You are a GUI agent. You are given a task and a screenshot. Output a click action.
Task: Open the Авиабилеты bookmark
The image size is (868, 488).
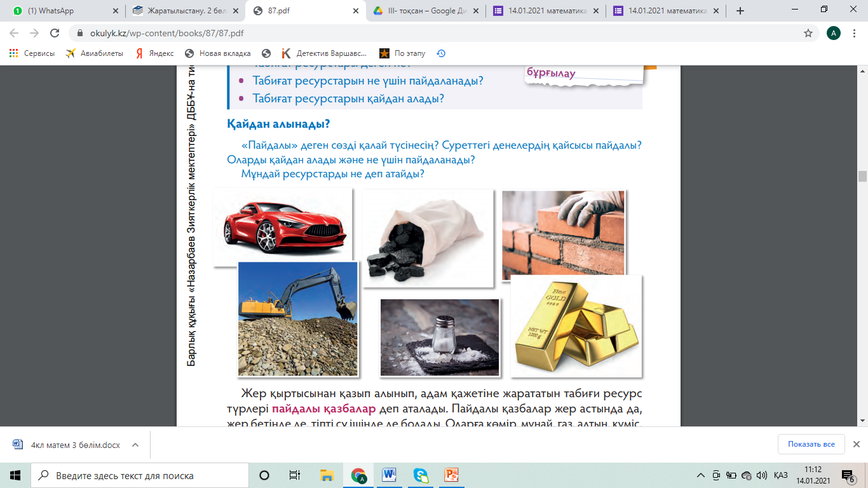tap(94, 53)
